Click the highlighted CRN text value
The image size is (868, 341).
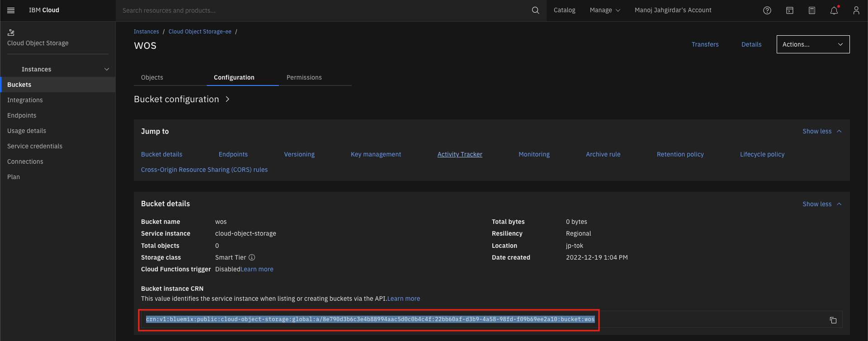click(370, 319)
